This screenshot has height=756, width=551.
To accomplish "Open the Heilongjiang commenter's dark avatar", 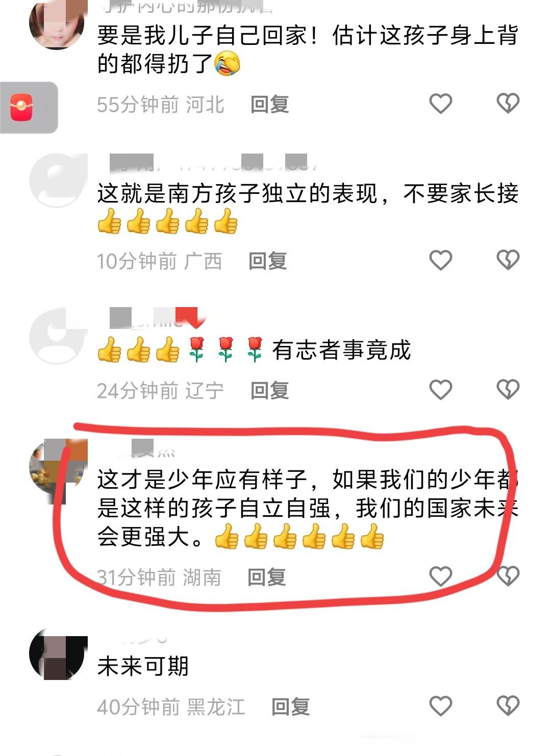I will tap(57, 654).
